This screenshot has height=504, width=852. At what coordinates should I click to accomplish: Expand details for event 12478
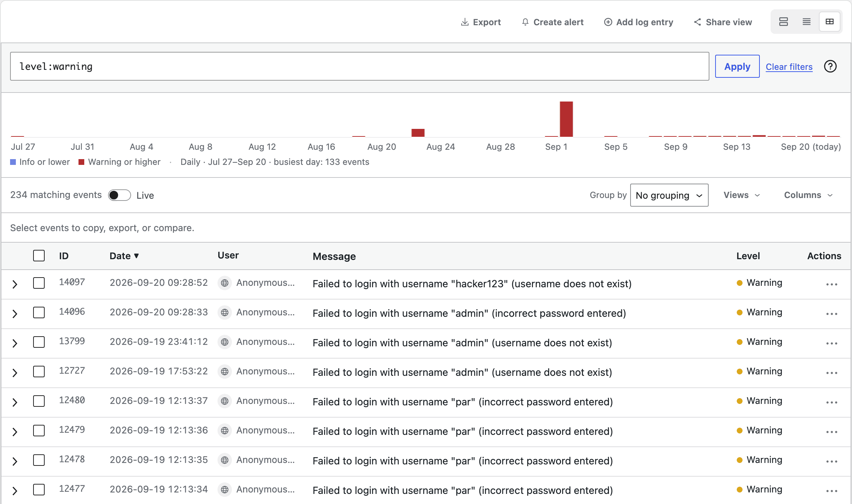(15, 462)
